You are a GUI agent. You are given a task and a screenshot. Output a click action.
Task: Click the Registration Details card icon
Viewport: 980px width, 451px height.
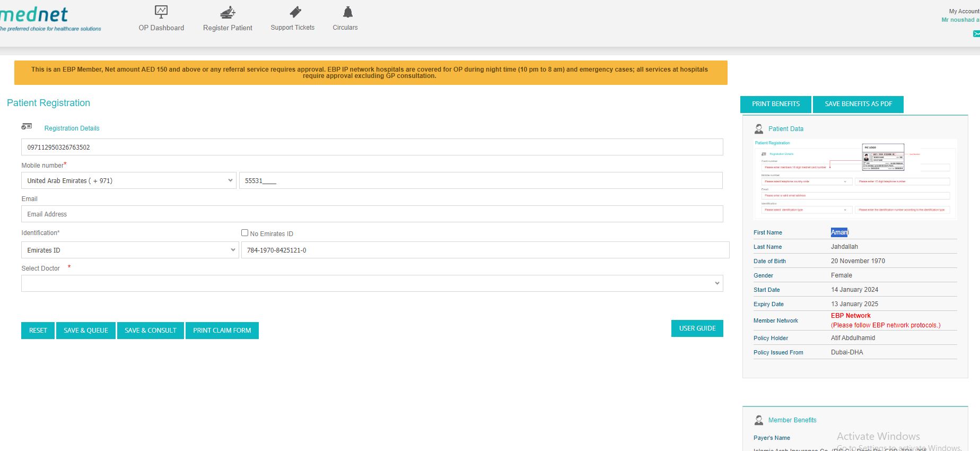pyautogui.click(x=27, y=126)
